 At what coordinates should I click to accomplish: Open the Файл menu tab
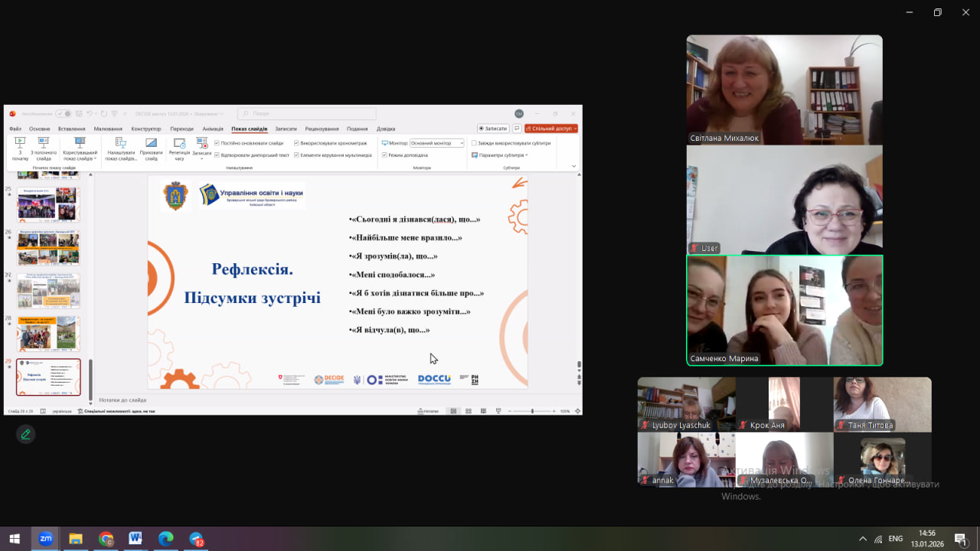[x=15, y=129]
